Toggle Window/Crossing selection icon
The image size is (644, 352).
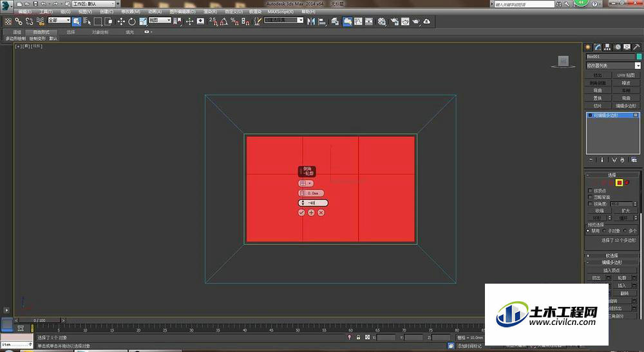coord(108,21)
